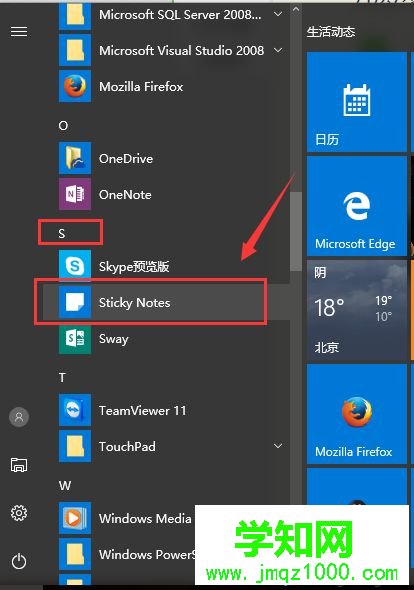Jump to letter W section header
This screenshot has width=414, height=590.
(x=65, y=485)
